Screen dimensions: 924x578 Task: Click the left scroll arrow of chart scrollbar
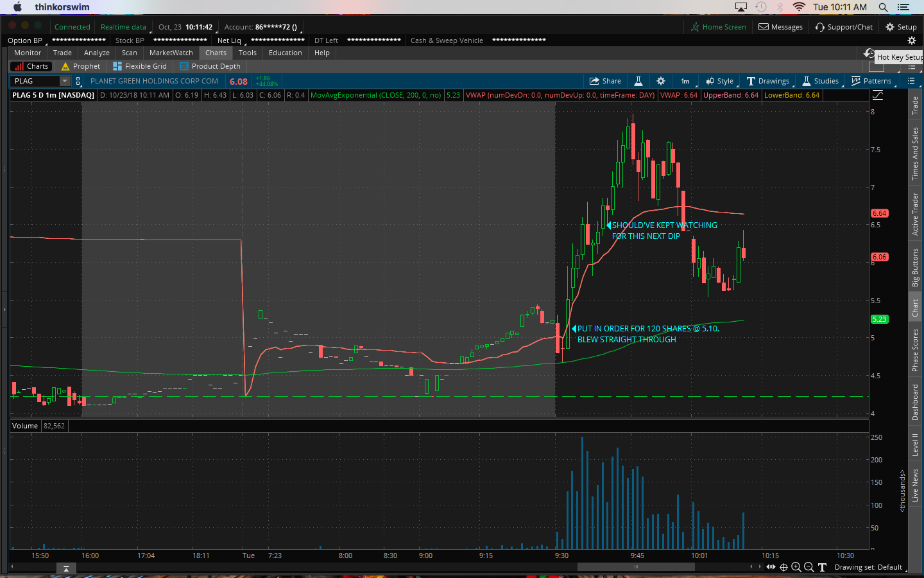click(12, 567)
